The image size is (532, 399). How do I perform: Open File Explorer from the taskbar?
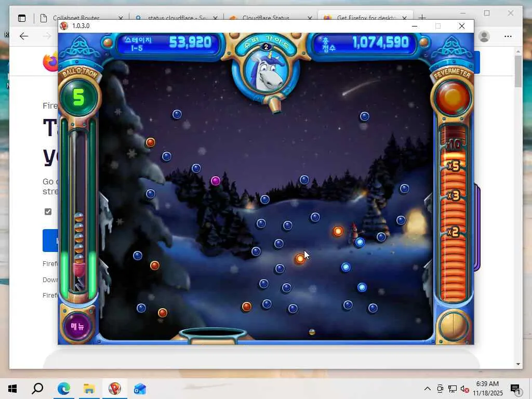(89, 389)
